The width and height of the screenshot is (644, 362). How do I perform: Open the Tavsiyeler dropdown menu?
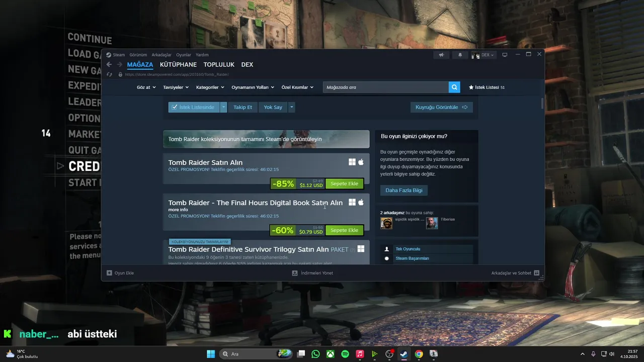point(176,87)
